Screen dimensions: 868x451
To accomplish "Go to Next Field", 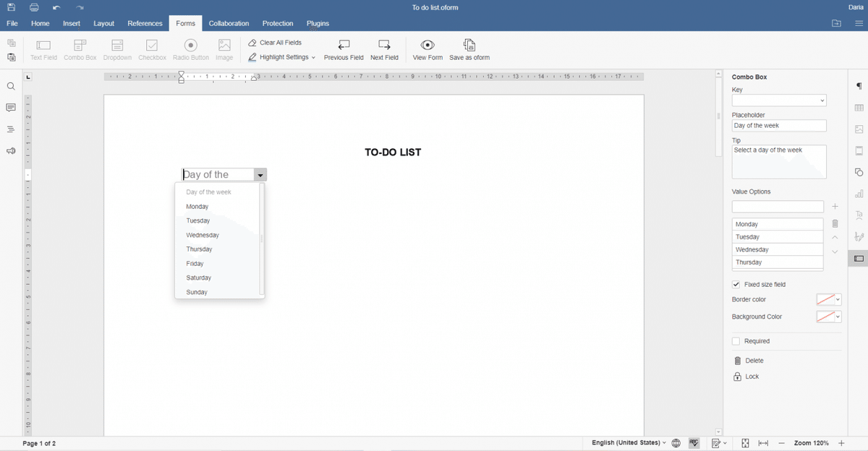I will (384, 50).
